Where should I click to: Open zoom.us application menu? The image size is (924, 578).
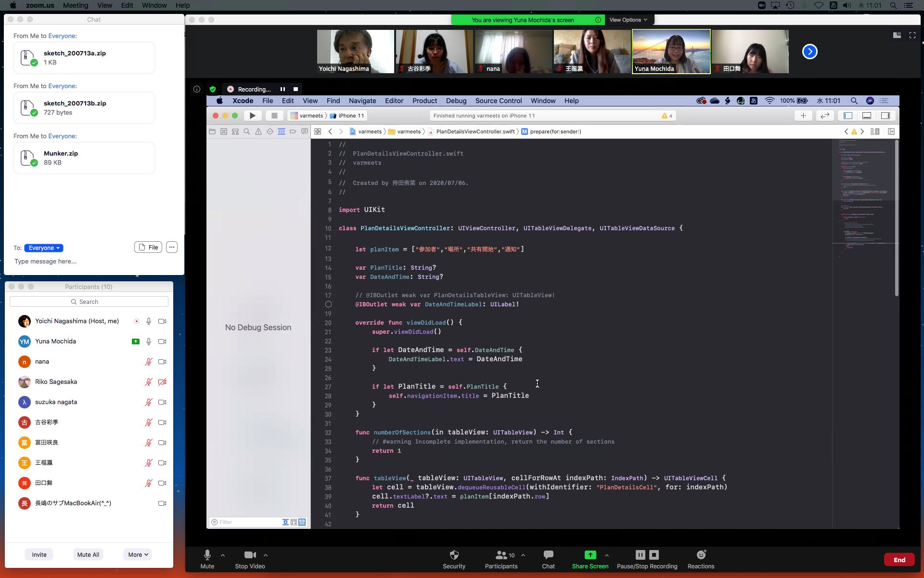point(39,5)
